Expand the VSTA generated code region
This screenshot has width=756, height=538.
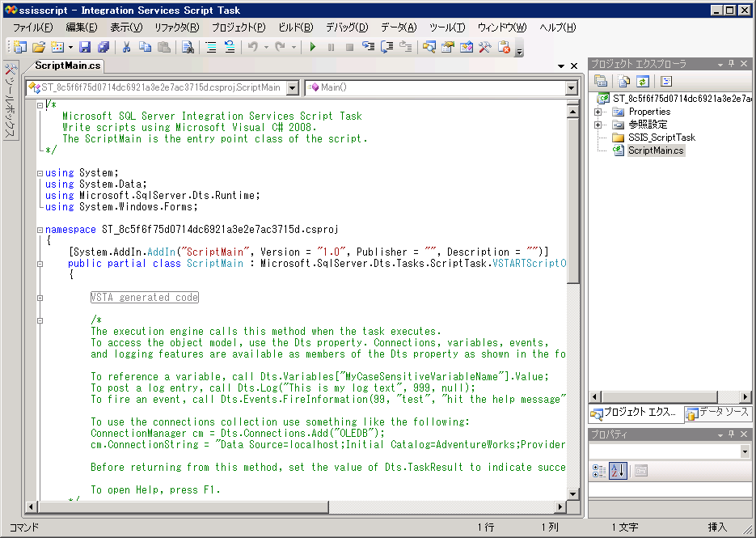(x=40, y=298)
